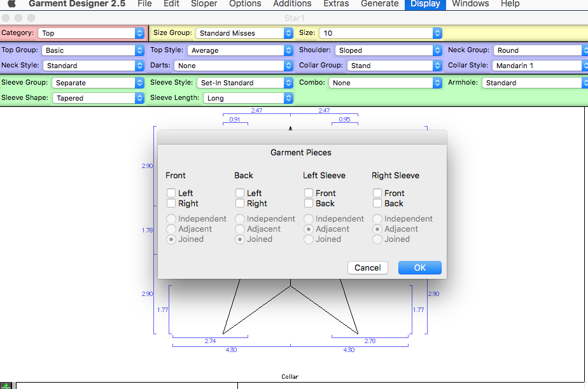Open the Size Group dropdown

244,33
